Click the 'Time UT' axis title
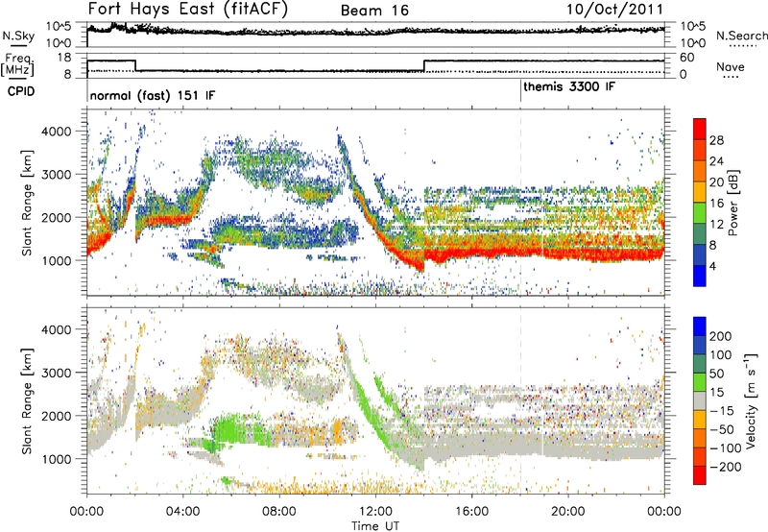The image size is (768, 532). pyautogui.click(x=375, y=526)
